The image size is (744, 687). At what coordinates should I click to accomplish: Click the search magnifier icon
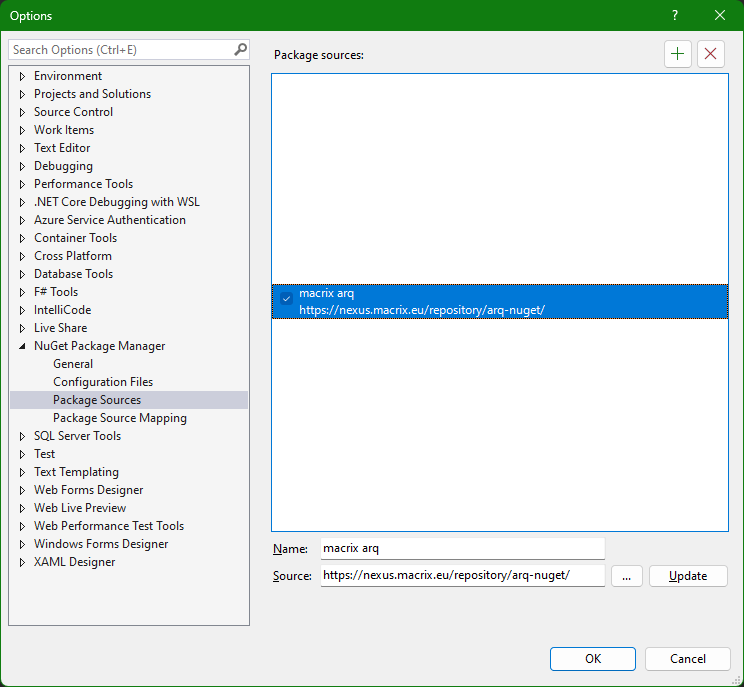(240, 49)
